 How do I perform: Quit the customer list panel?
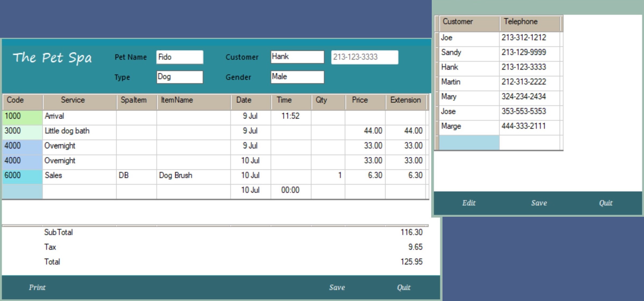coord(606,203)
